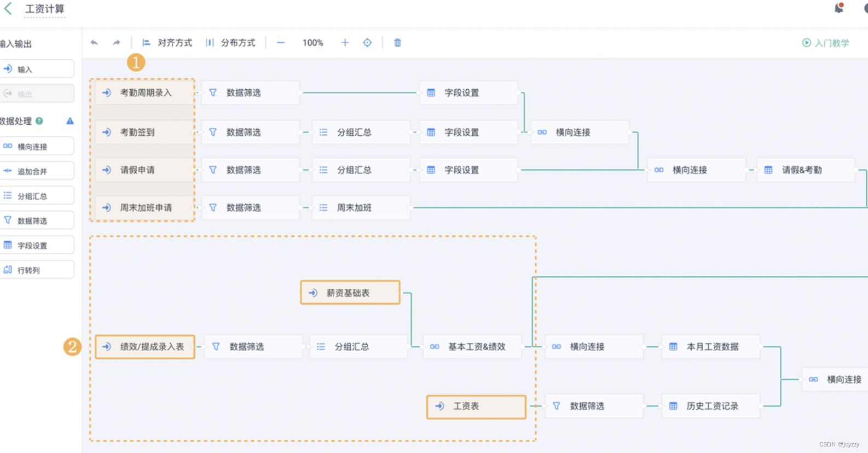This screenshot has height=453, width=868.
Task: Click 字段设置 node in 考勤签到 row
Action: [468, 132]
